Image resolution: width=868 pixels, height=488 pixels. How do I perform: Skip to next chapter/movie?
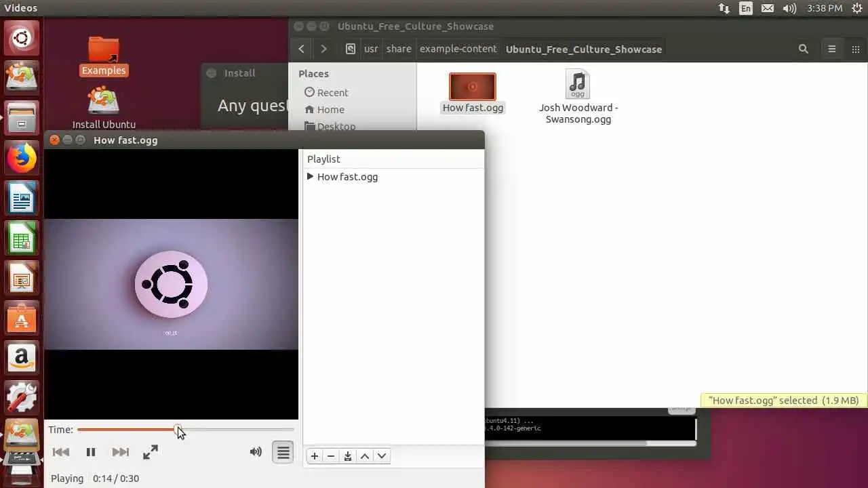click(x=120, y=452)
